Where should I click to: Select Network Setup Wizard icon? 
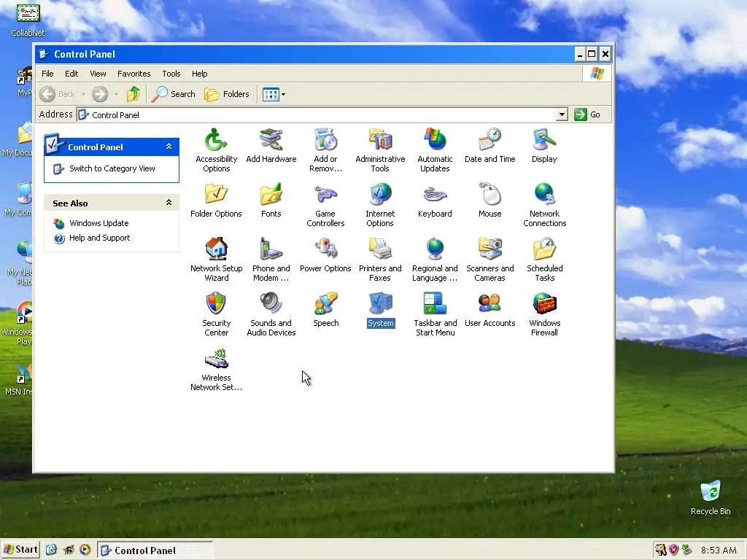[216, 259]
